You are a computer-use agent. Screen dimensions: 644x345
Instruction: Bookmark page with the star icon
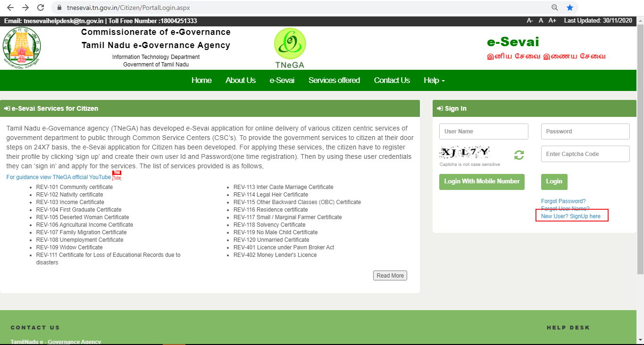click(x=569, y=8)
